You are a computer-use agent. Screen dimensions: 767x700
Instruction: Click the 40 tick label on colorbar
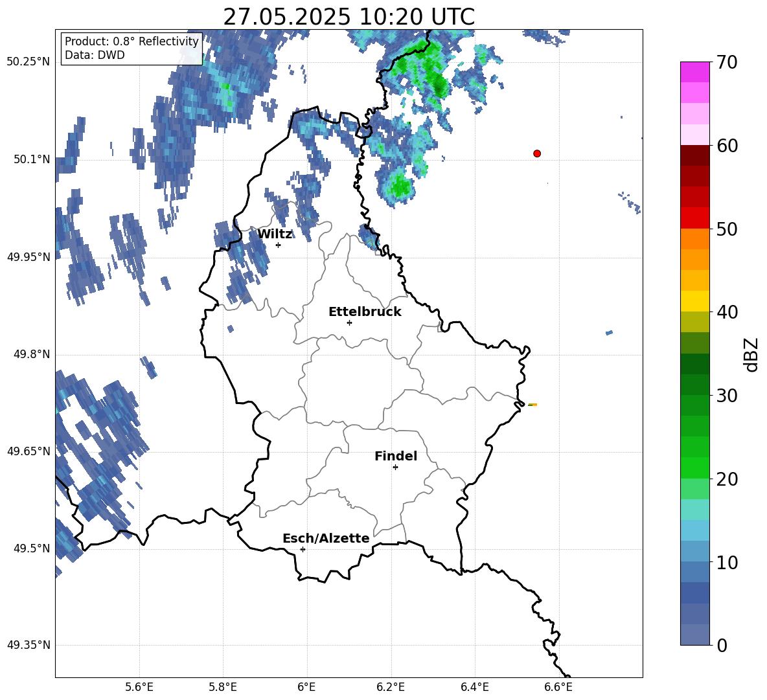pos(726,312)
